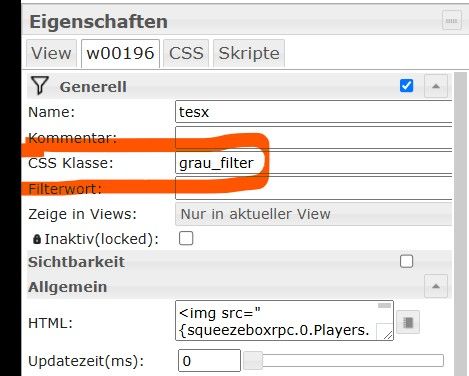The height and width of the screenshot is (376, 469).
Task: Click the Updatezeit slider handle
Action: tap(253, 361)
